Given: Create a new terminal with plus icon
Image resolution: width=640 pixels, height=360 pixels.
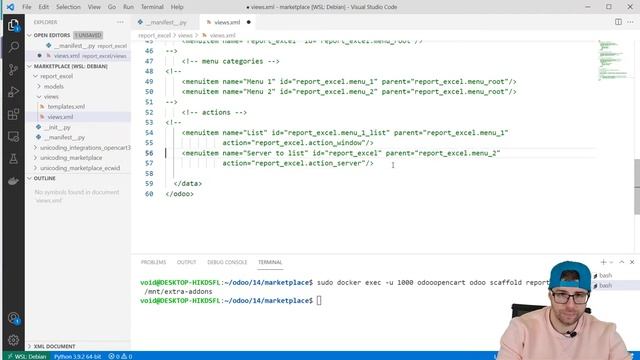Looking at the screenshot, I should (603, 262).
